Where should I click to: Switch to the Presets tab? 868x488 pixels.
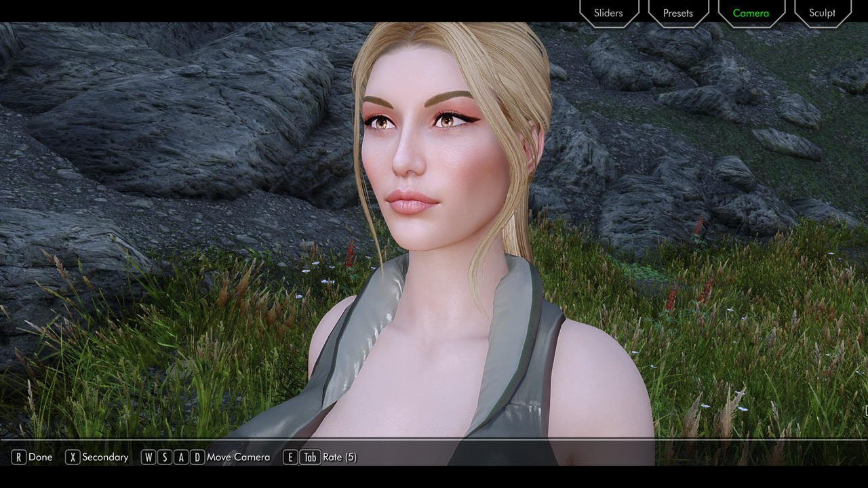[x=678, y=13]
